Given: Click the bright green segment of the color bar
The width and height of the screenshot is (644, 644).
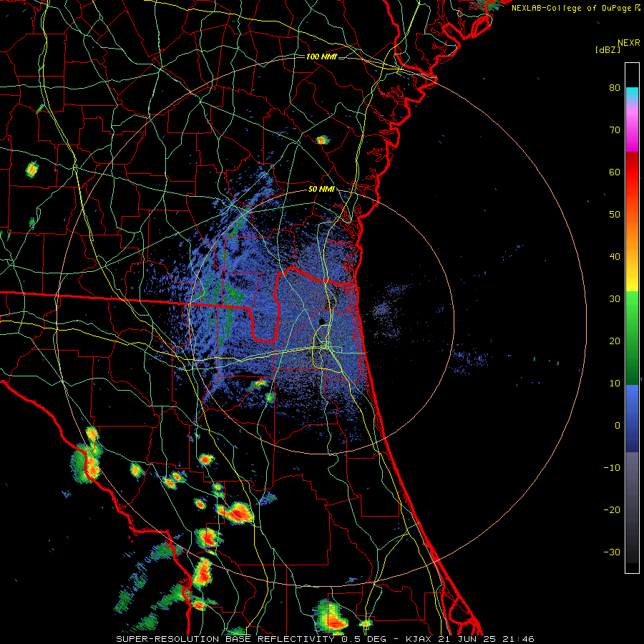Looking at the screenshot, I should pos(632,306).
